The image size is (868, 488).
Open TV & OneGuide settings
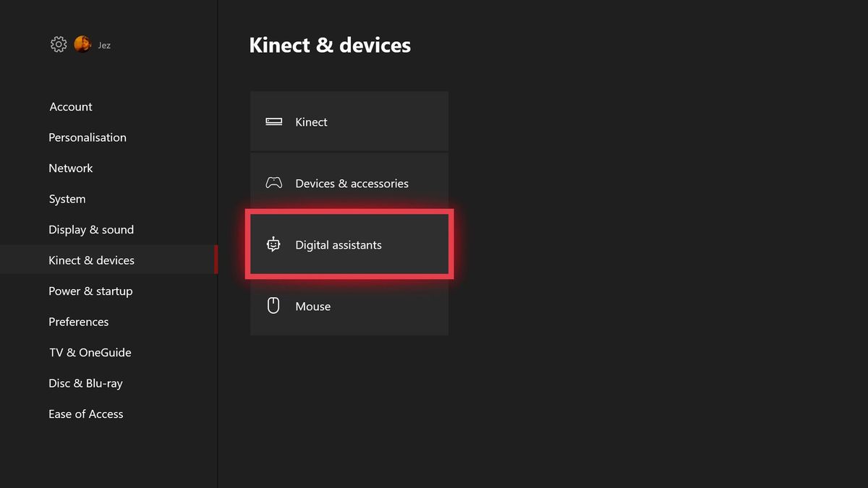click(x=90, y=352)
